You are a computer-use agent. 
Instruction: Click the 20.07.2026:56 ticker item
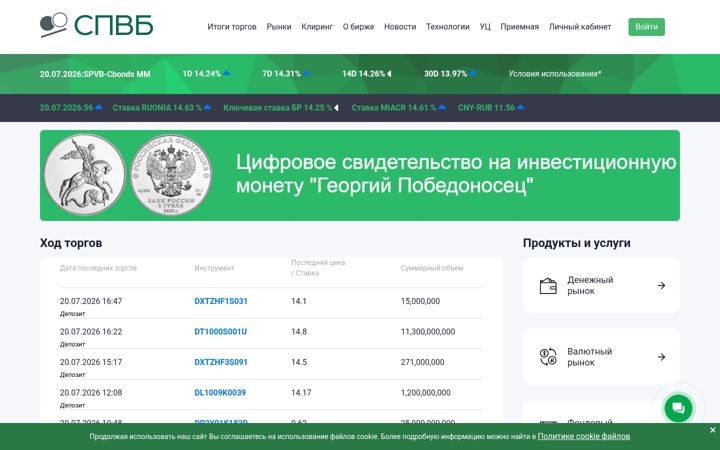click(66, 107)
